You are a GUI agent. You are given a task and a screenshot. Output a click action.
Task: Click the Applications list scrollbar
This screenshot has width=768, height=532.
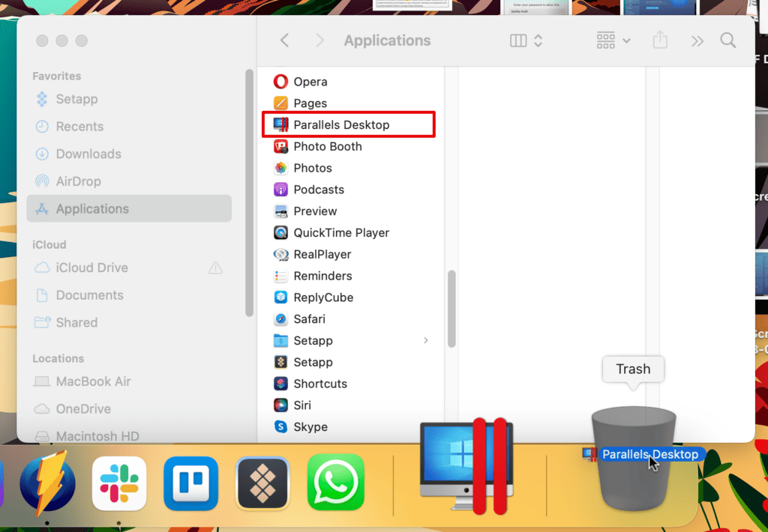(451, 309)
